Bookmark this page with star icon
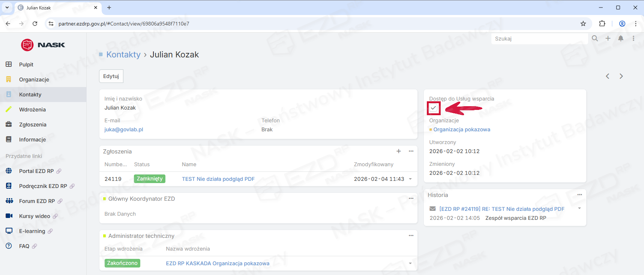Viewport: 644px width, 275px height. tap(583, 24)
